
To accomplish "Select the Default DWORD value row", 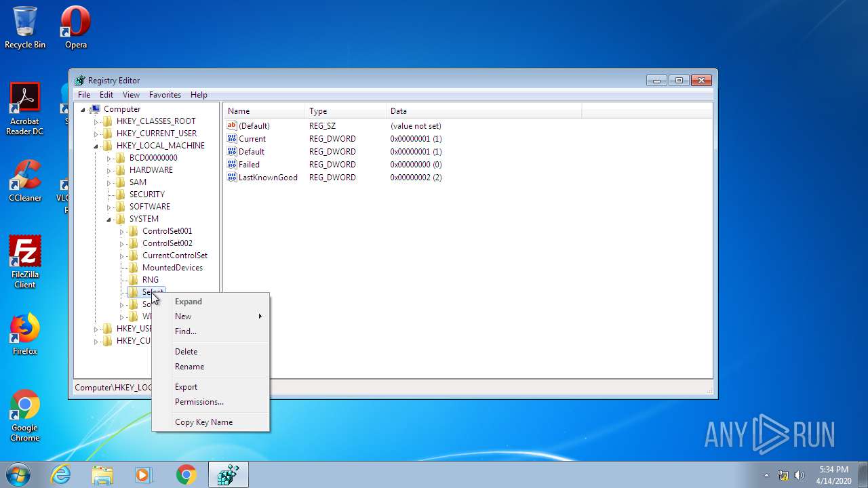I will [334, 152].
